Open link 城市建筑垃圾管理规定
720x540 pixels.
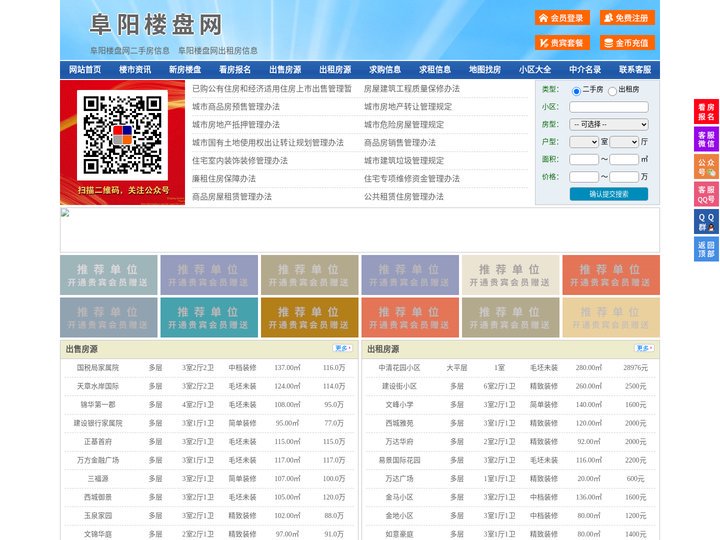(404, 161)
